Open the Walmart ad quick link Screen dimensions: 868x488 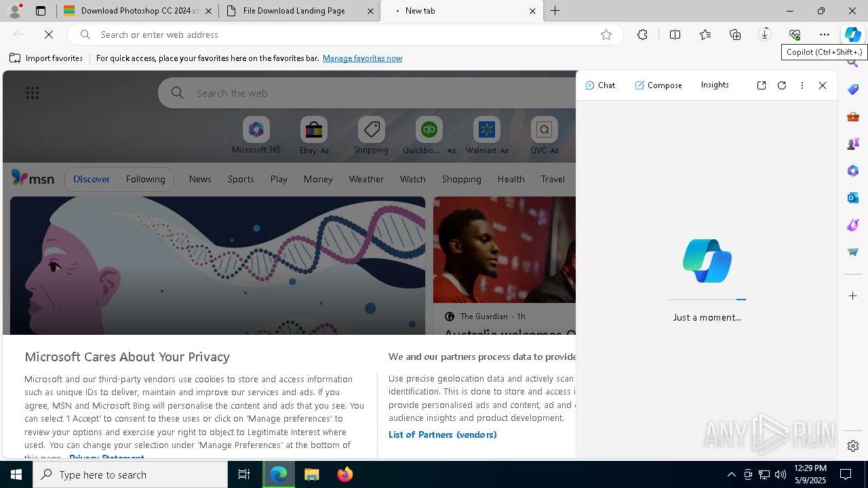tap(486, 136)
